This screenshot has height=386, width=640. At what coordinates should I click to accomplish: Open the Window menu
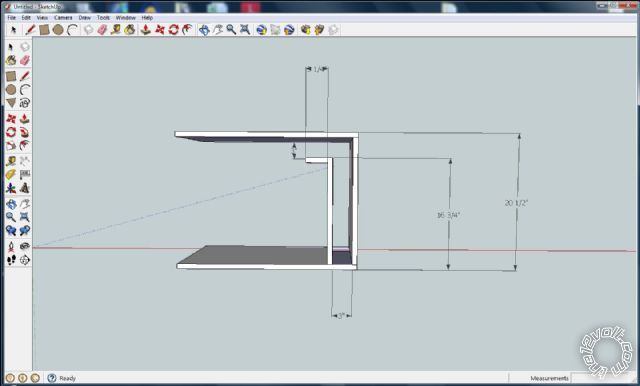[x=125, y=18]
